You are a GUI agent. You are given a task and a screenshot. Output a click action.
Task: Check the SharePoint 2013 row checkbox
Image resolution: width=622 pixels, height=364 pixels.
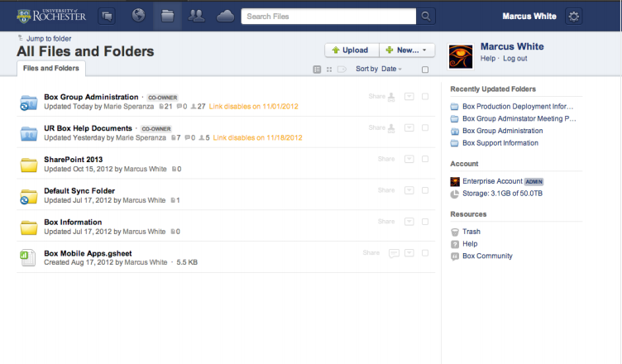[x=425, y=159]
